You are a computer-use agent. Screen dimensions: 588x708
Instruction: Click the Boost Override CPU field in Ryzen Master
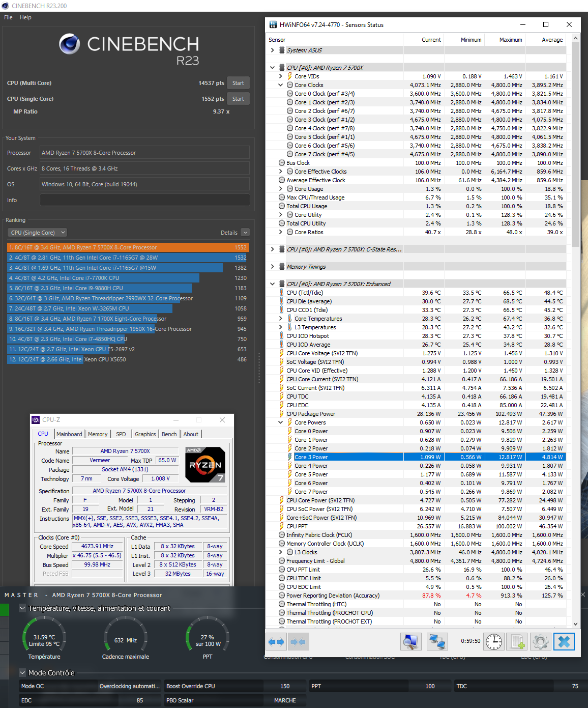click(x=235, y=686)
